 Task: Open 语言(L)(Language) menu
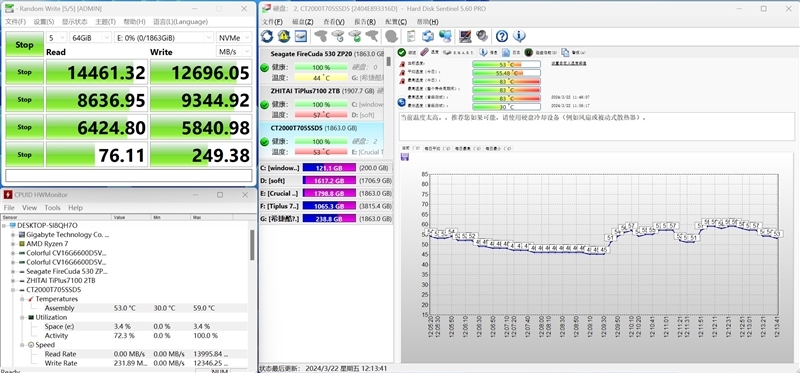coord(181,22)
